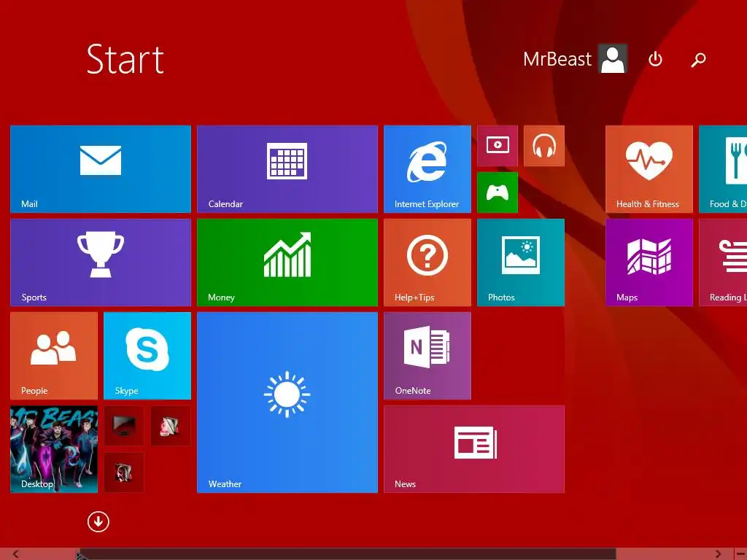The width and height of the screenshot is (747, 560).
Task: Open the small tile right of the monitor tile
Action: coord(171,426)
